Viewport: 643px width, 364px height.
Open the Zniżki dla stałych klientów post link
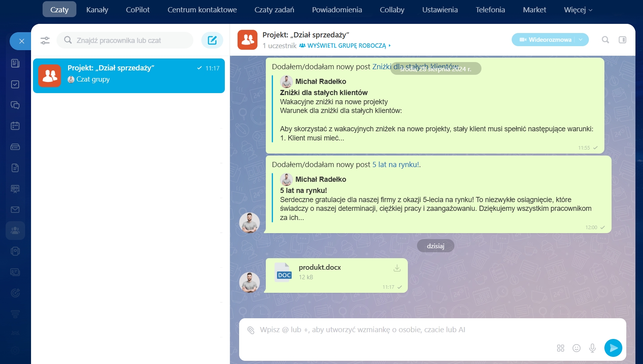point(415,67)
